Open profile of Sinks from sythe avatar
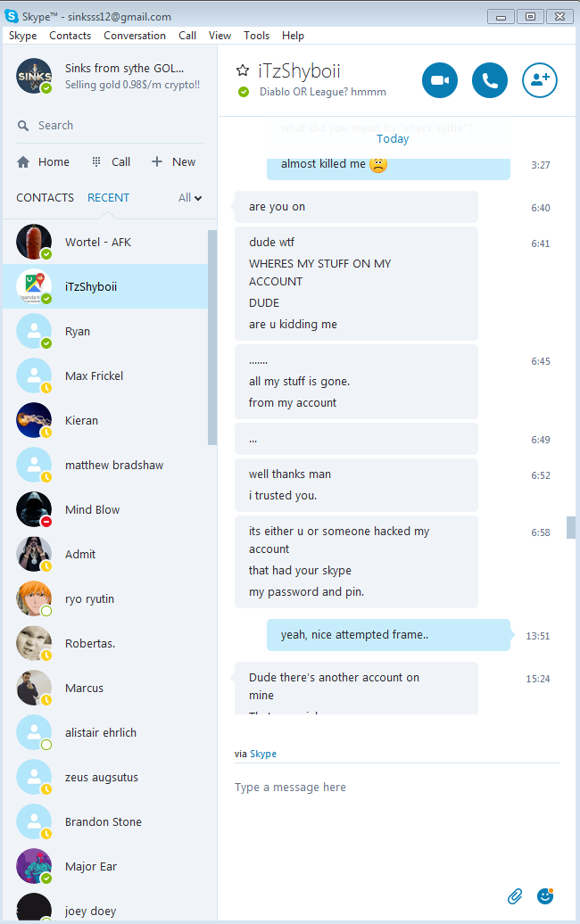The image size is (580, 924). (x=34, y=76)
